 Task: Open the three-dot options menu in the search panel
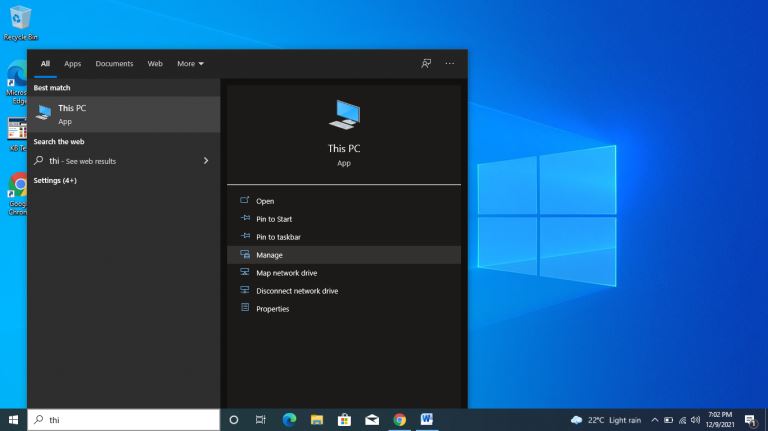coord(450,64)
